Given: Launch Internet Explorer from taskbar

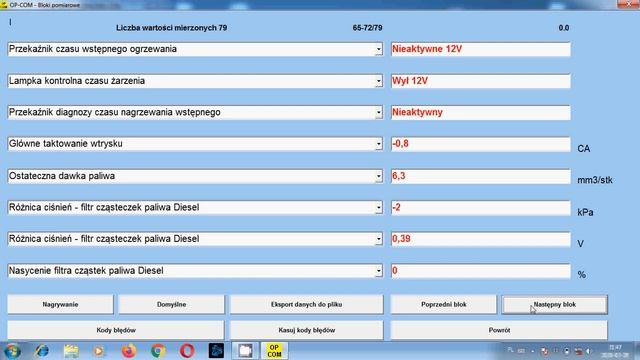Looking at the screenshot, I should (42, 351).
